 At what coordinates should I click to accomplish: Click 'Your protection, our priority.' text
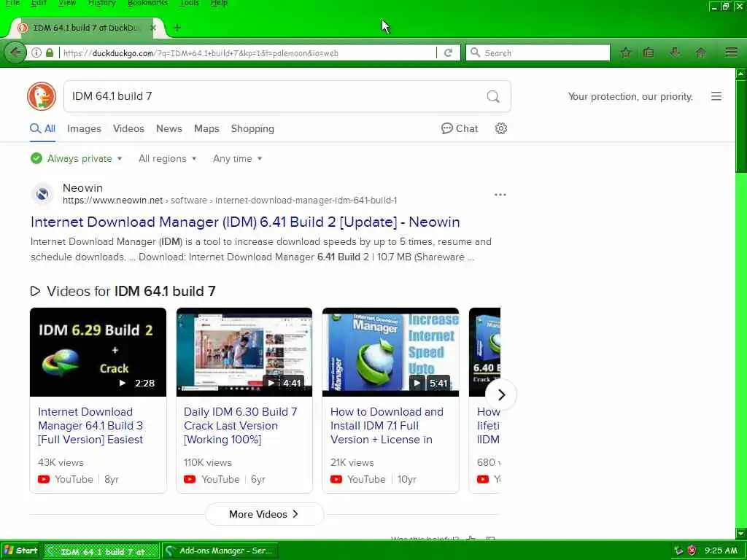coord(630,97)
